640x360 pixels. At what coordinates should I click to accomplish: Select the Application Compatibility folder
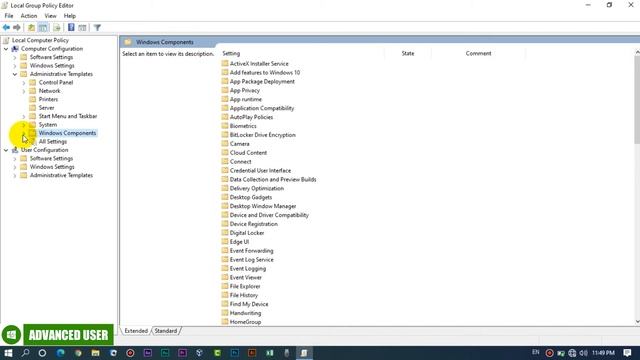(x=262, y=108)
